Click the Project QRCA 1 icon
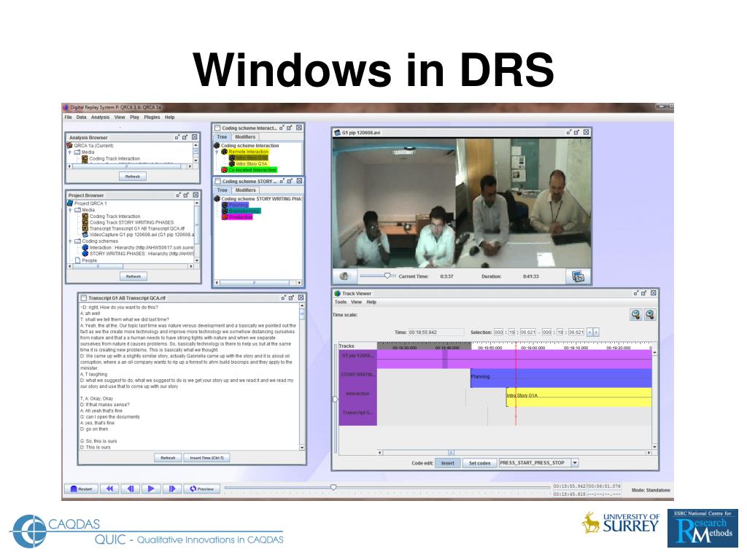747x560 pixels. point(70,203)
